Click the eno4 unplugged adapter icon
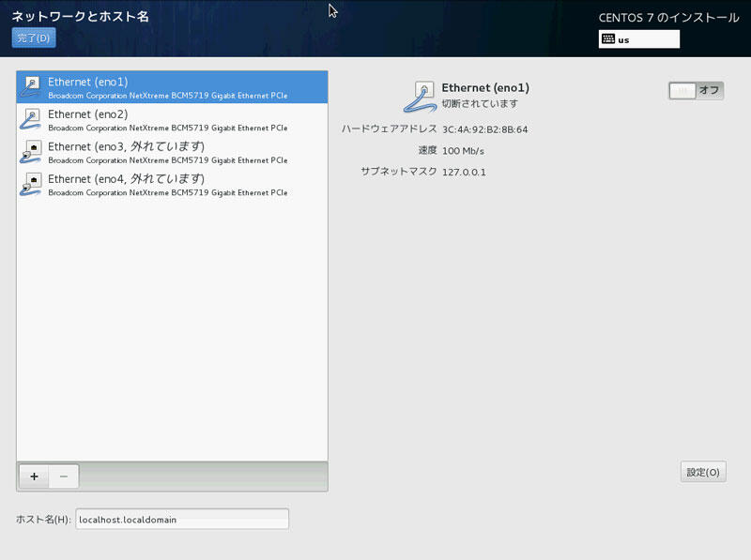751x560 pixels. click(x=31, y=184)
